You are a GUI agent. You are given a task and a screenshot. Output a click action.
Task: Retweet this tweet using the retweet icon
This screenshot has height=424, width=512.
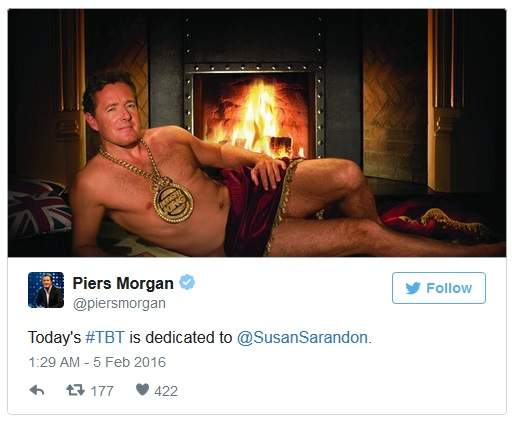point(75,390)
